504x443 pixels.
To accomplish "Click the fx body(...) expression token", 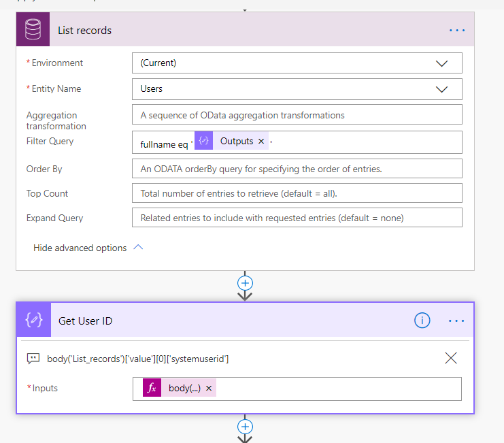I will click(x=178, y=389).
